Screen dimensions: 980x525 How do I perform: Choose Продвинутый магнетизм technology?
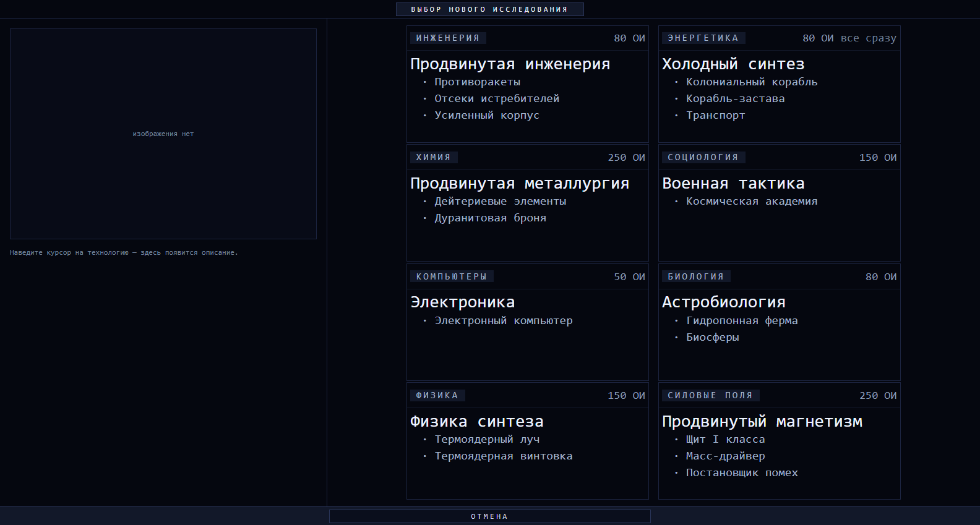click(779, 441)
